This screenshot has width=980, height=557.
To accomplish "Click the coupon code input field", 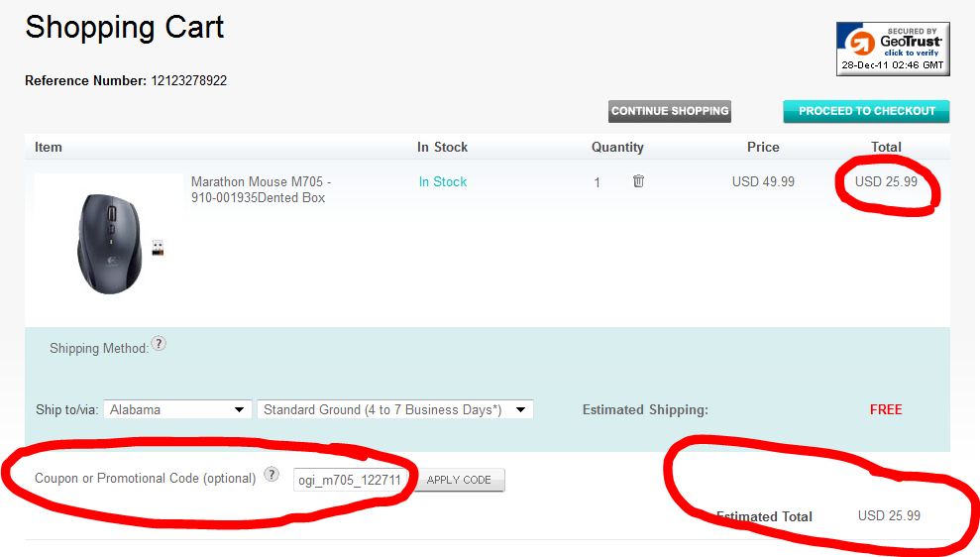I will [x=350, y=480].
